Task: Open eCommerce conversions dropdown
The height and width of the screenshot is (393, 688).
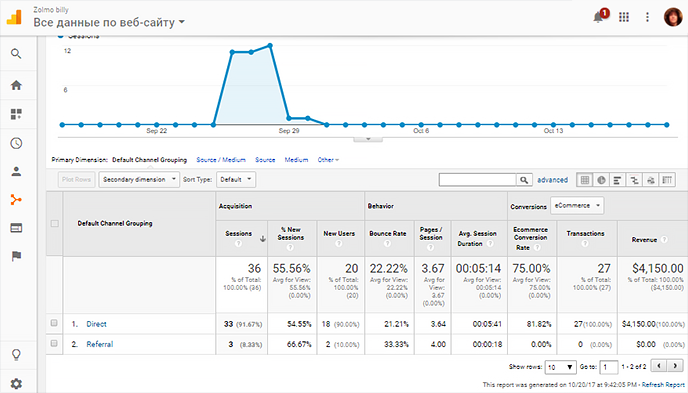Action: [576, 205]
